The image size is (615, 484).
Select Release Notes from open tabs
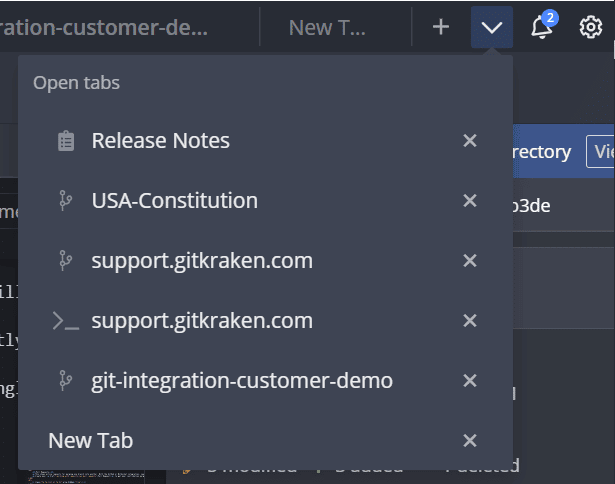[160, 141]
